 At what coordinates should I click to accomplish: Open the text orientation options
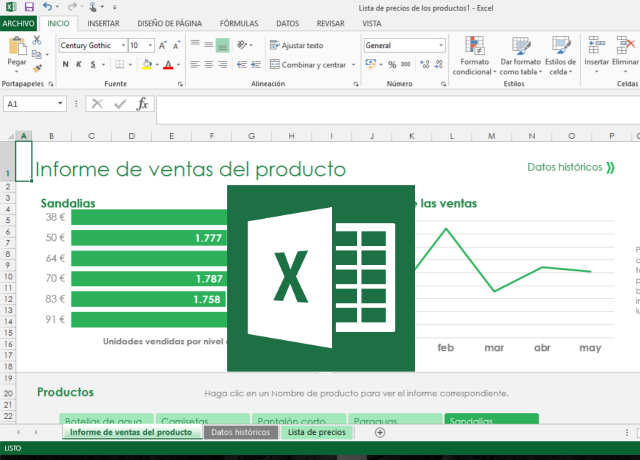(244, 44)
